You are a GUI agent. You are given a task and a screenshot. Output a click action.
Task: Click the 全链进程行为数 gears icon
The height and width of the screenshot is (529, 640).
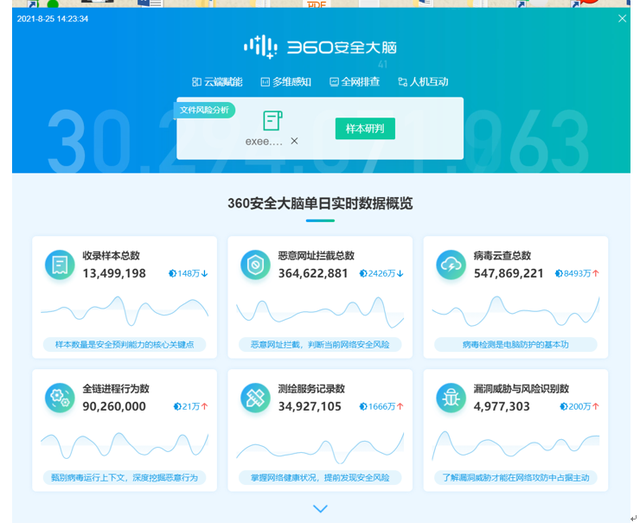pos(60,398)
